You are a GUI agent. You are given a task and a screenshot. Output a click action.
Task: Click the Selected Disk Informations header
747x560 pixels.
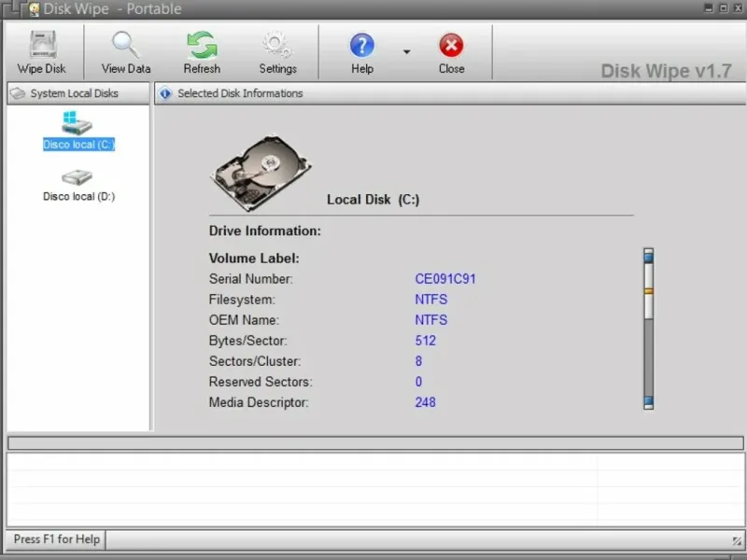click(450, 93)
